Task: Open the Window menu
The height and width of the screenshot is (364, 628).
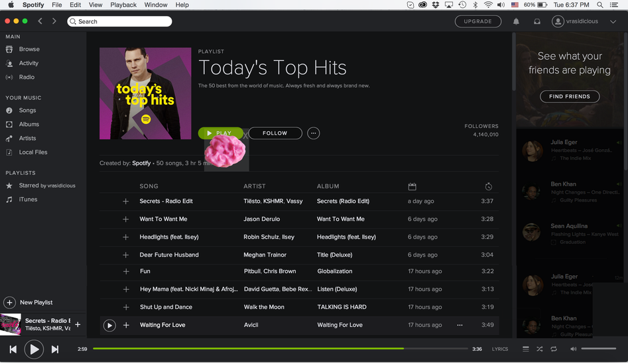Action: 156,5
